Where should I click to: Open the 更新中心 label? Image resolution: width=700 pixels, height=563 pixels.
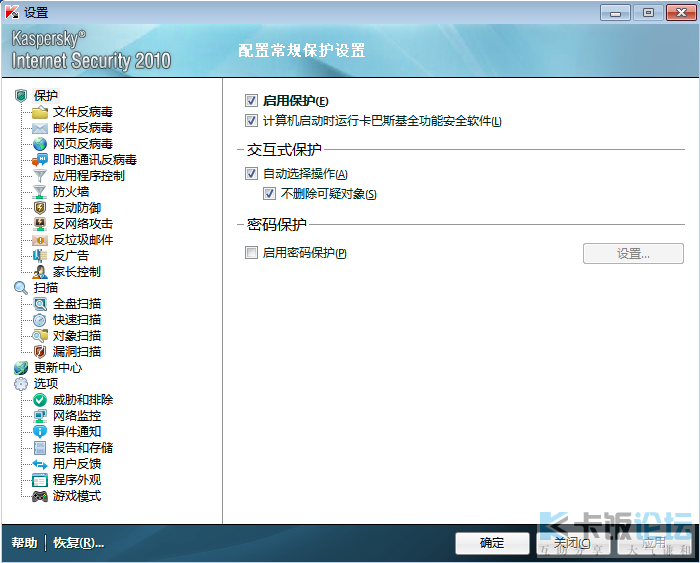tap(58, 368)
